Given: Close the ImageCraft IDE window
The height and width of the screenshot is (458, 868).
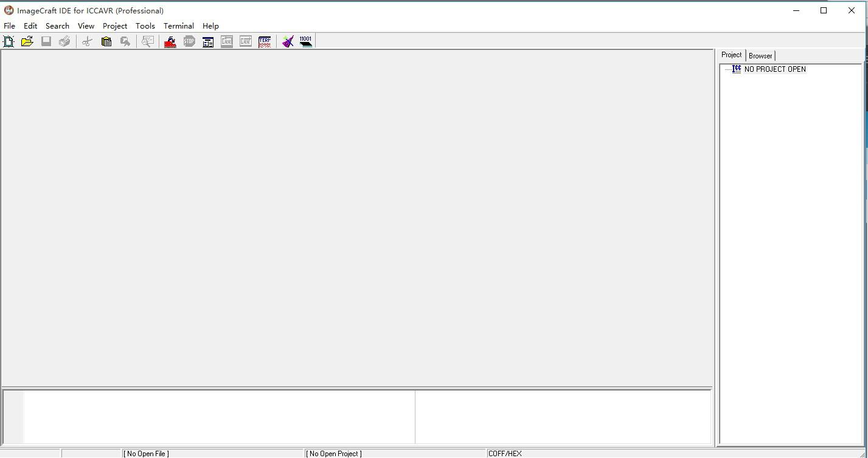Looking at the screenshot, I should tap(852, 10).
